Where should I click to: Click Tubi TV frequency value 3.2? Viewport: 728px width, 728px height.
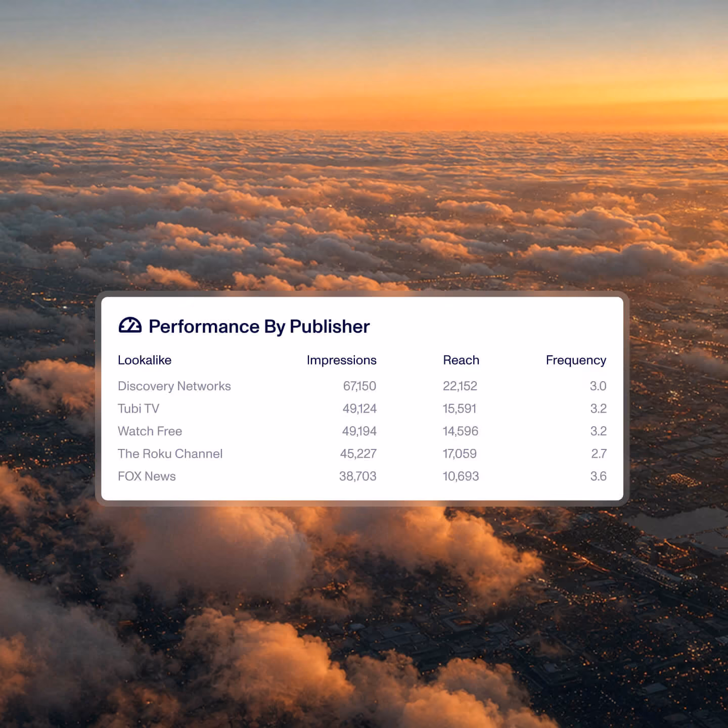(599, 408)
